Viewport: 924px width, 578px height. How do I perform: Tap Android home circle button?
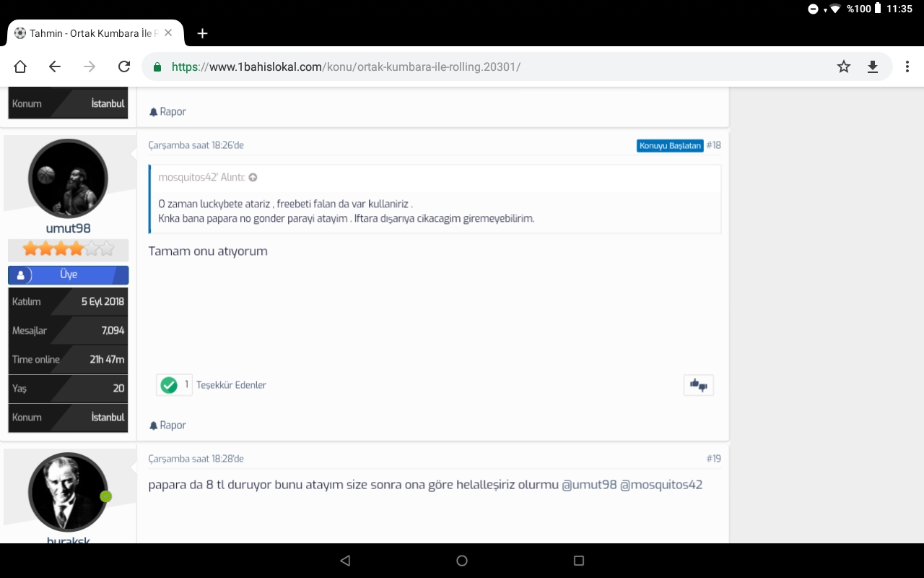462,561
